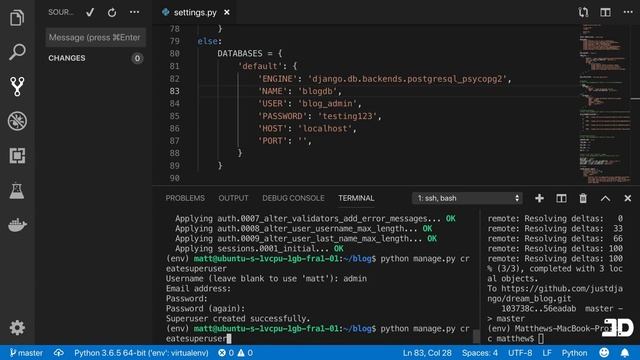
Task: Click the CHANGES count badge
Action: 137,58
